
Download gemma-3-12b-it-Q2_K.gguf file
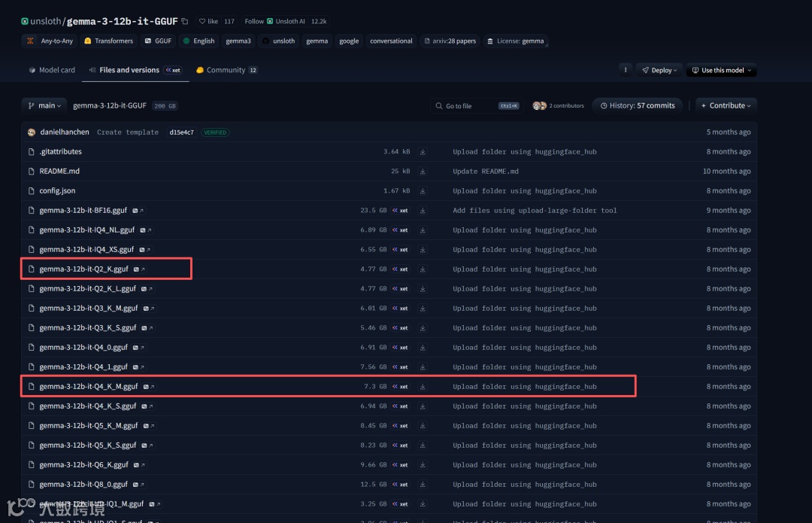(423, 269)
